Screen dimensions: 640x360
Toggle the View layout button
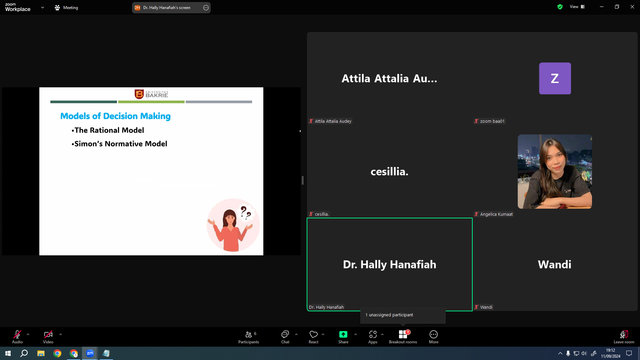point(578,7)
